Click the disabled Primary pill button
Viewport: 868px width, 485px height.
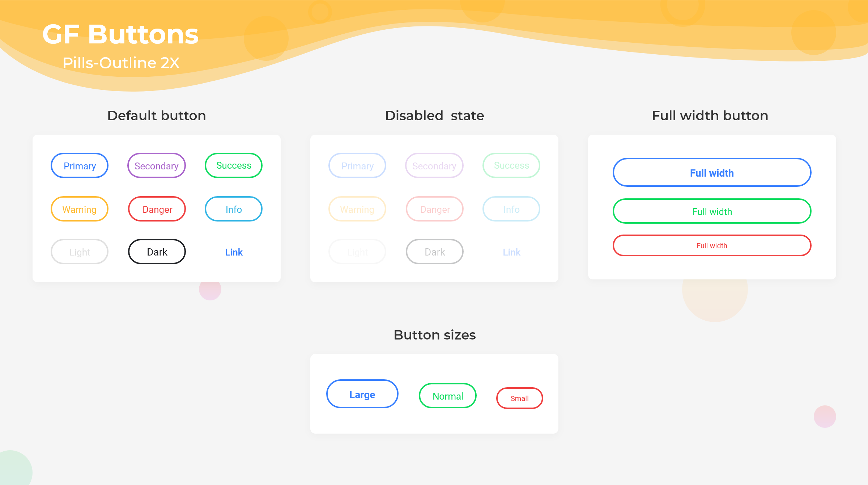click(x=357, y=166)
